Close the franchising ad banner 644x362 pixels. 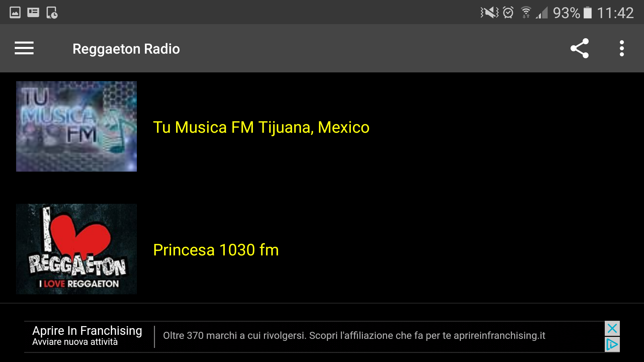[x=612, y=328]
